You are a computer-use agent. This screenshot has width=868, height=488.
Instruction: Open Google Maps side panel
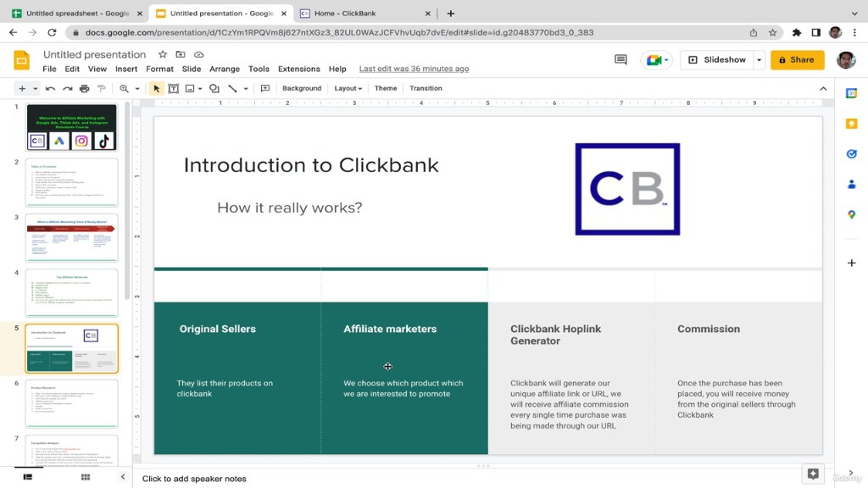[851, 214]
